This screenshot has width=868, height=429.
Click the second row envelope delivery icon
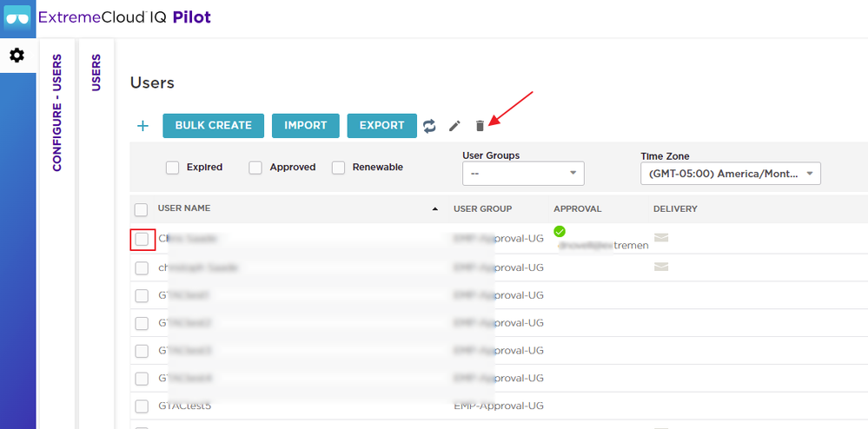(660, 267)
